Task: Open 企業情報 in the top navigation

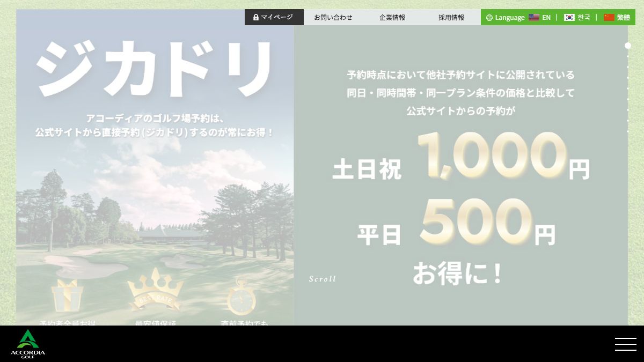Action: click(x=392, y=17)
